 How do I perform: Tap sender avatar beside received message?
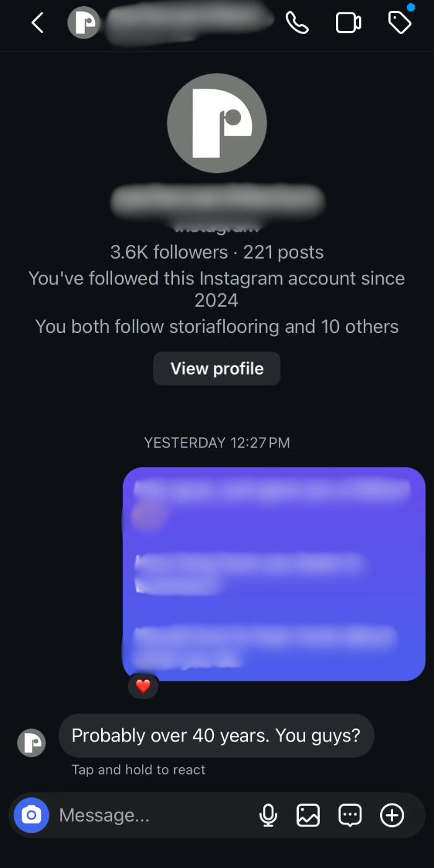coord(31,743)
